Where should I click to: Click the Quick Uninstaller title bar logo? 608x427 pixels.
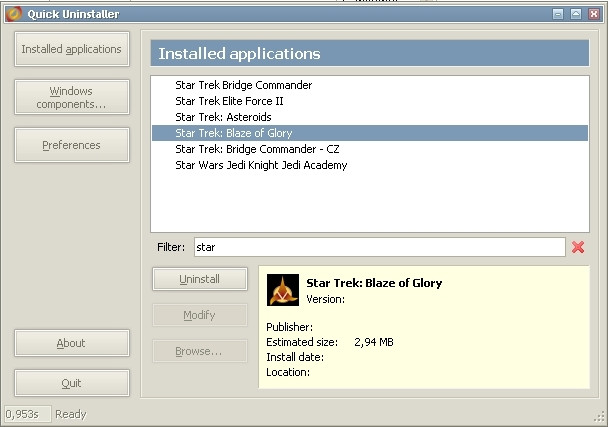pyautogui.click(x=14, y=14)
